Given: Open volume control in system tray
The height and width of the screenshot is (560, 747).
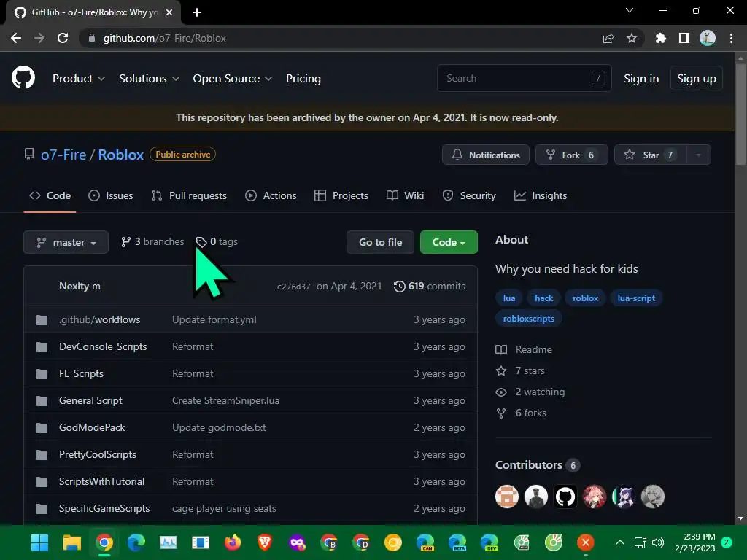Looking at the screenshot, I should click(658, 542).
